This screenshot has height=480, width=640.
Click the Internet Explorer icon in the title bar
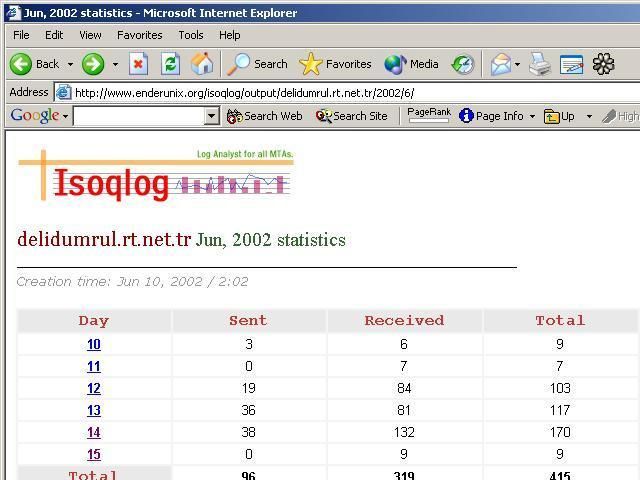coord(13,13)
